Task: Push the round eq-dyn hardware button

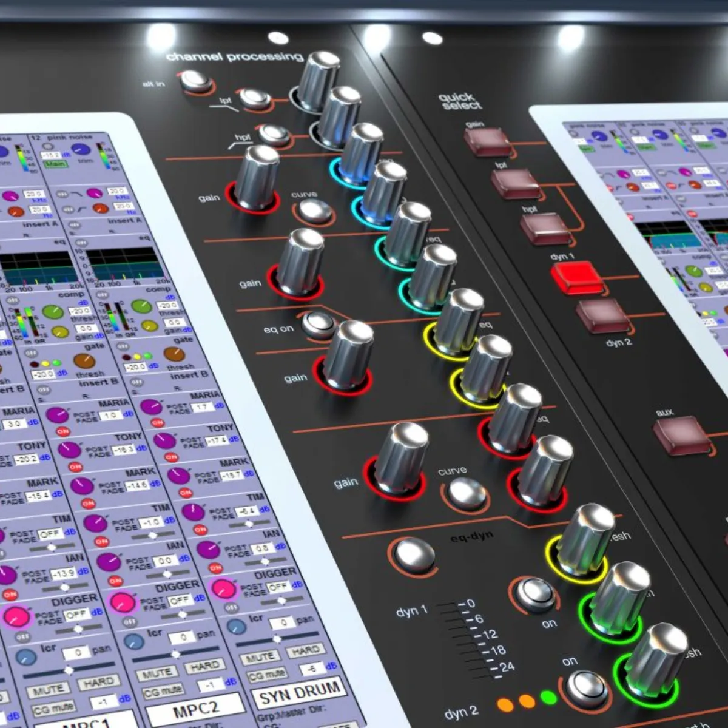Action: [x=414, y=554]
